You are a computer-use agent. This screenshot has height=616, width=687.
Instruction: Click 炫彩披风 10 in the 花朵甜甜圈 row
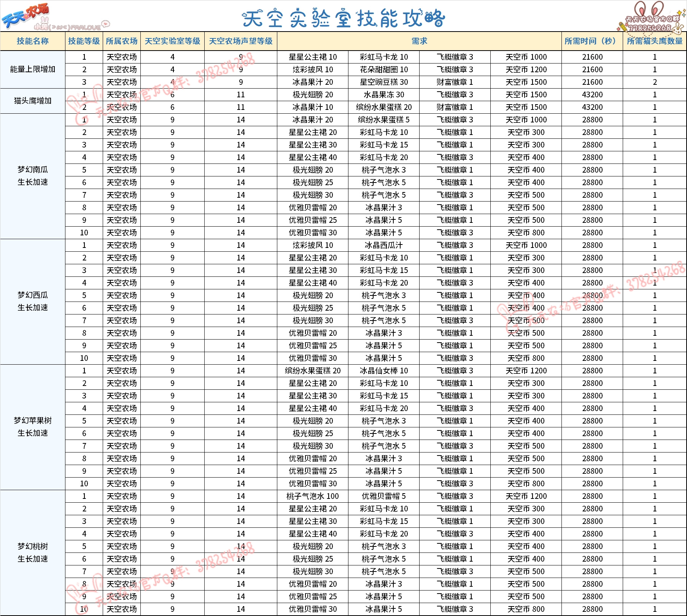click(313, 70)
